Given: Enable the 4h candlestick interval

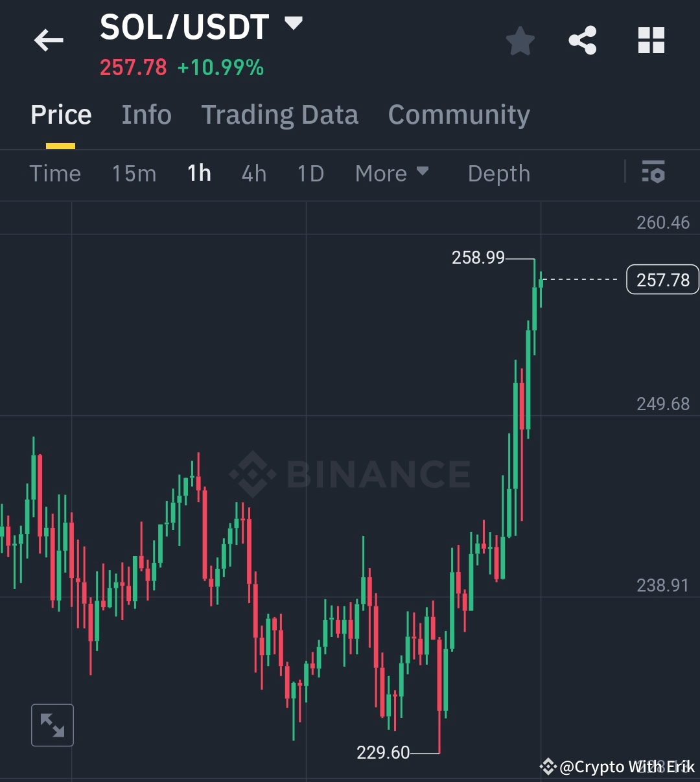Looking at the screenshot, I should (253, 173).
